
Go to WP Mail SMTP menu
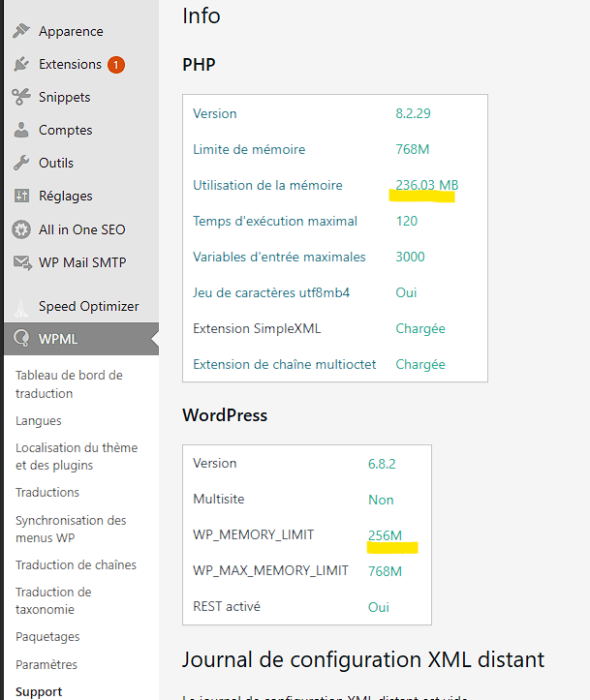pyautogui.click(x=81, y=262)
